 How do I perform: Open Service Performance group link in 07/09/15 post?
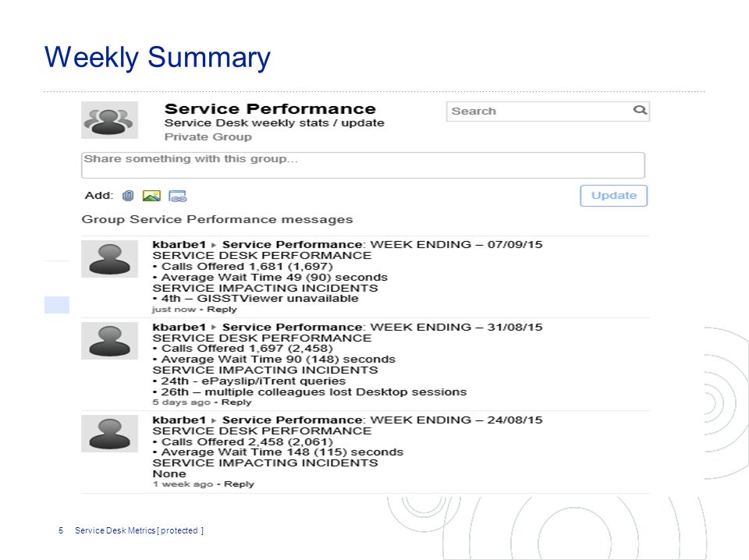point(293,244)
